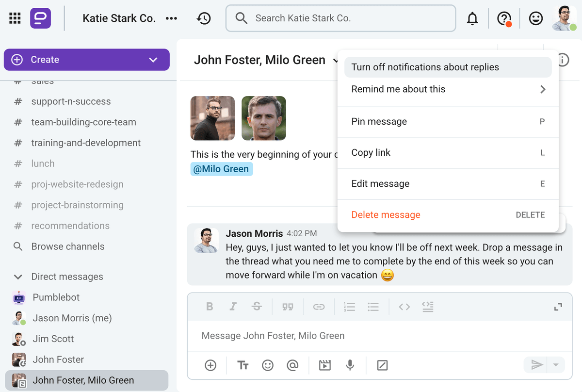Insert a link using the link icon

tap(319, 307)
